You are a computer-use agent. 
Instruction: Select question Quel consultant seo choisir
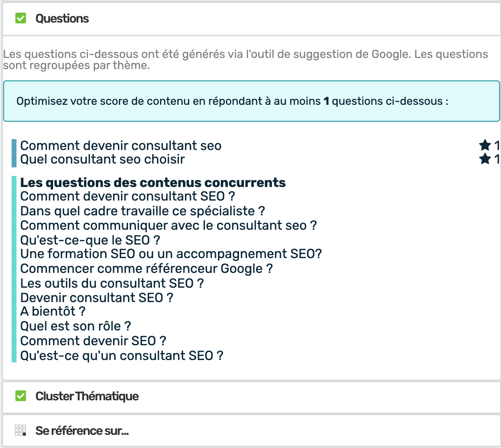point(102,159)
